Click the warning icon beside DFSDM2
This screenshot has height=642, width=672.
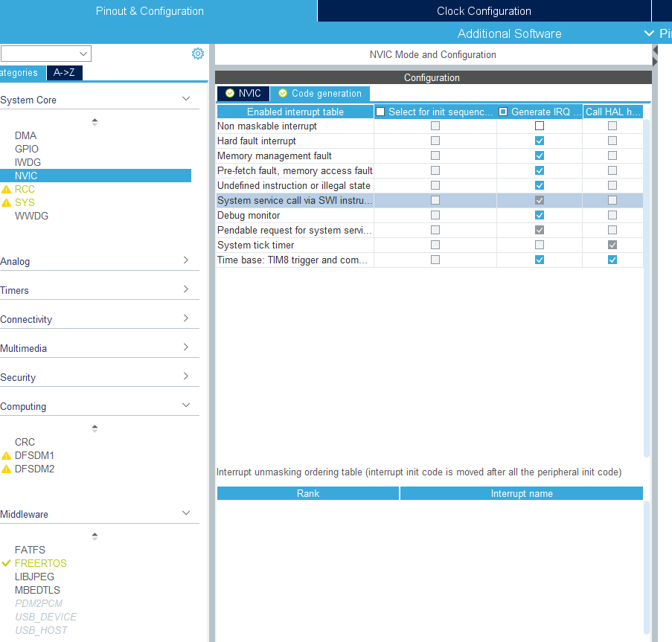[x=7, y=469]
